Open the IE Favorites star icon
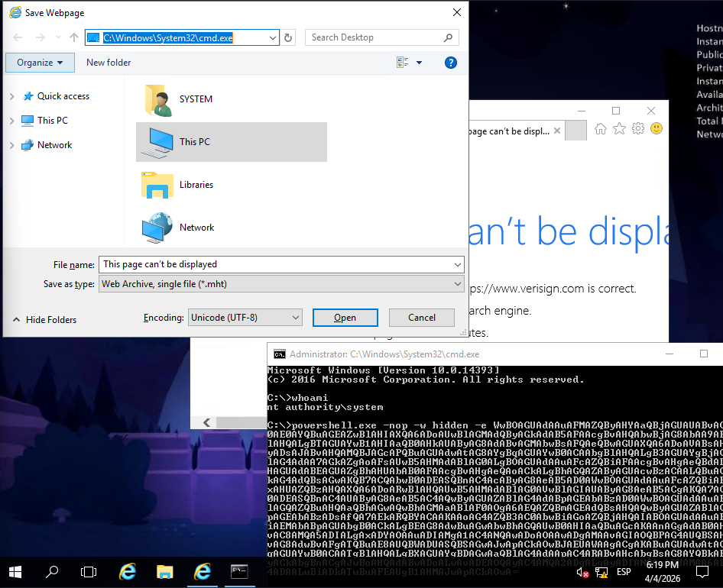 [619, 128]
